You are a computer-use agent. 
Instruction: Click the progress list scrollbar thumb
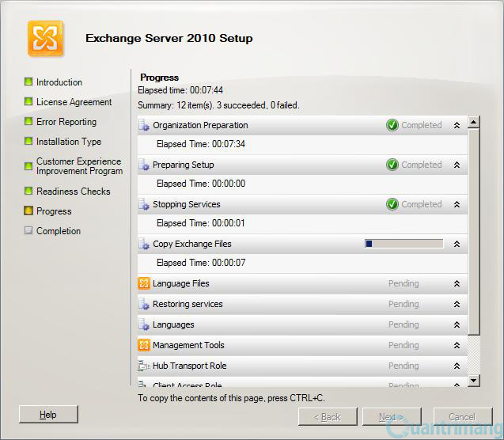[x=474, y=232]
